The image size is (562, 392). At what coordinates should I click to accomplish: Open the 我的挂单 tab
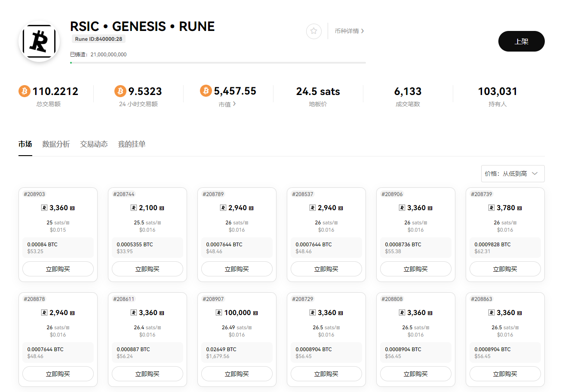click(x=132, y=144)
